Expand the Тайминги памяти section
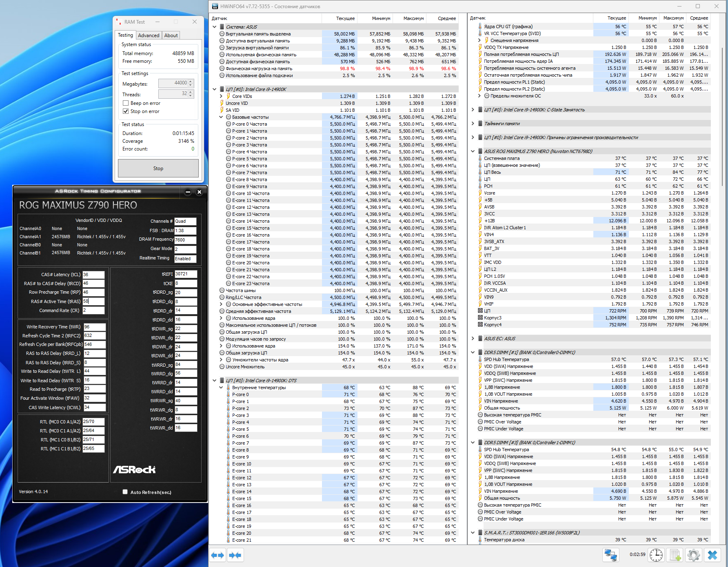 click(x=473, y=124)
